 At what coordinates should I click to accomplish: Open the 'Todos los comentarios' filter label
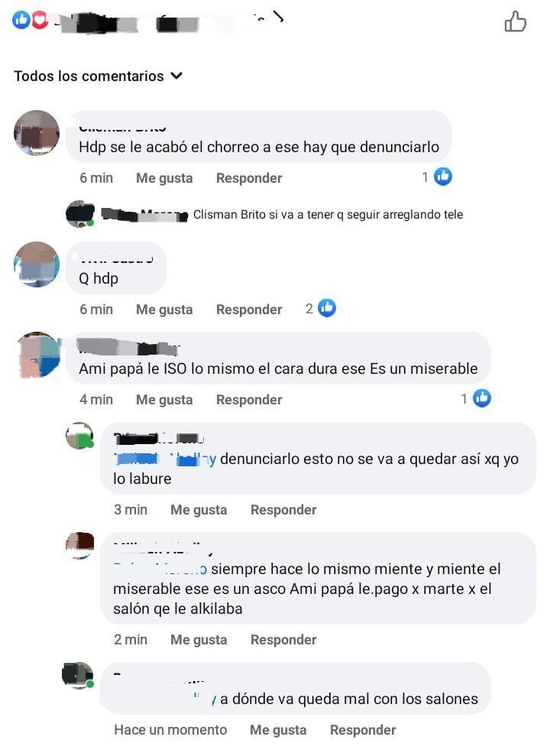(89, 76)
